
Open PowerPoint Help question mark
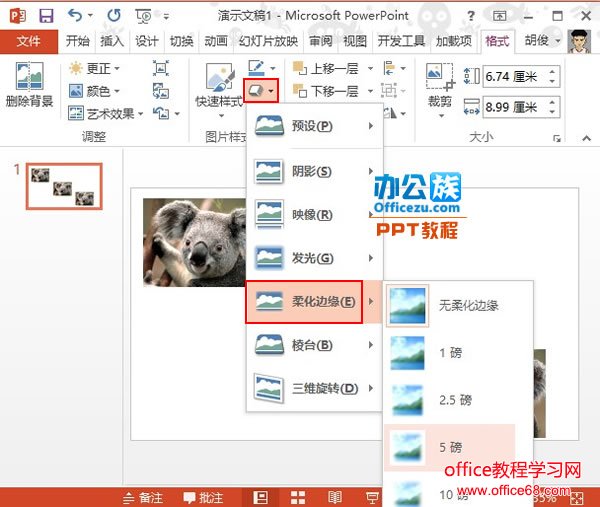click(471, 16)
